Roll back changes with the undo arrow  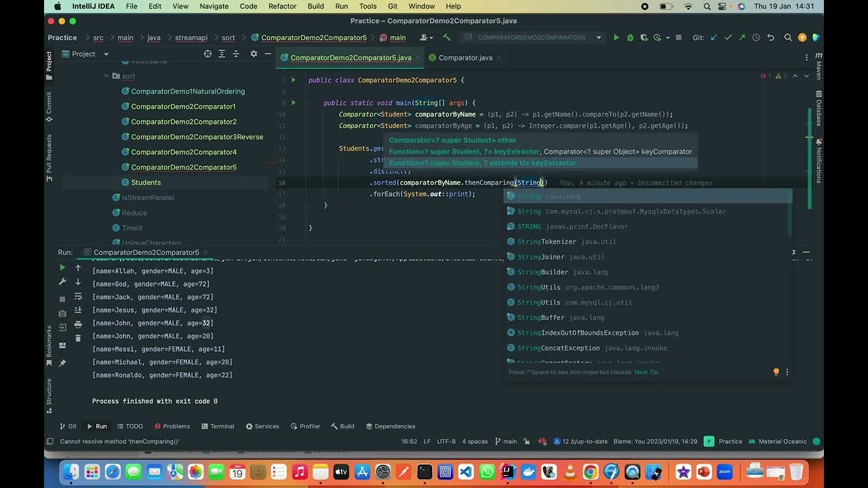(771, 38)
